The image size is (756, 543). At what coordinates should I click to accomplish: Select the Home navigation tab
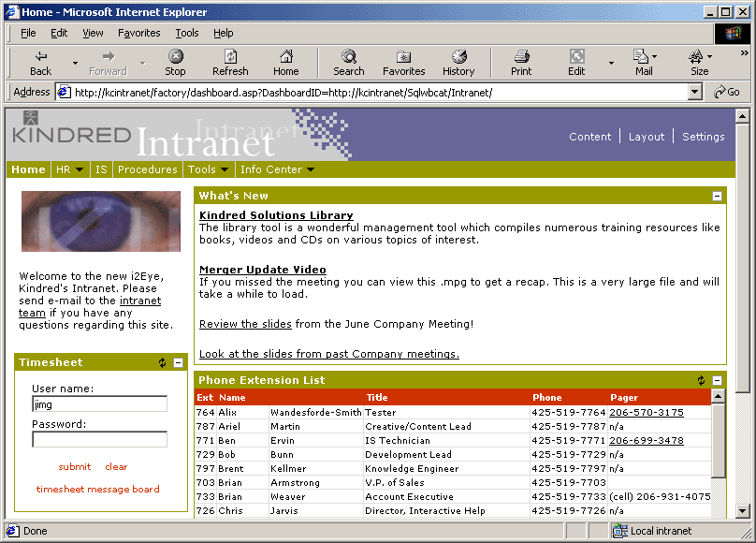tap(28, 169)
